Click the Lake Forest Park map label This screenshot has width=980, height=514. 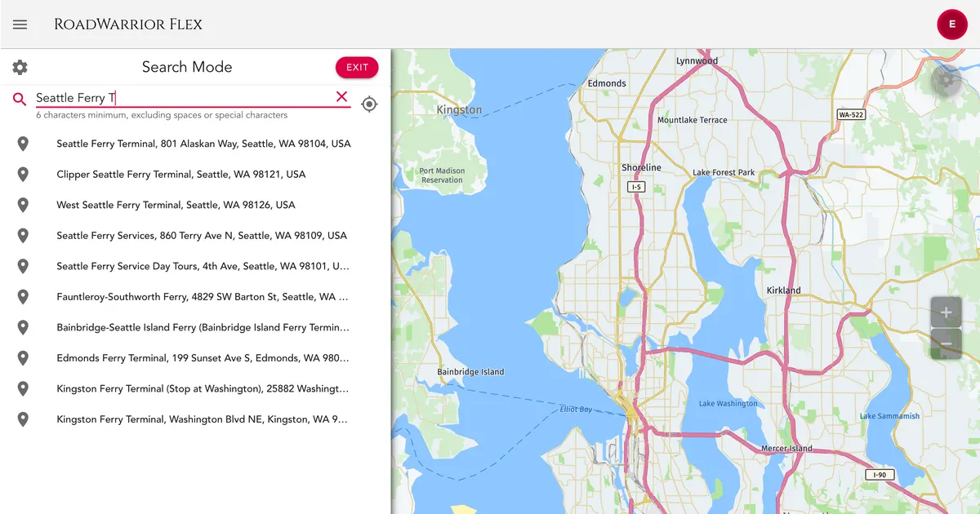(724, 173)
